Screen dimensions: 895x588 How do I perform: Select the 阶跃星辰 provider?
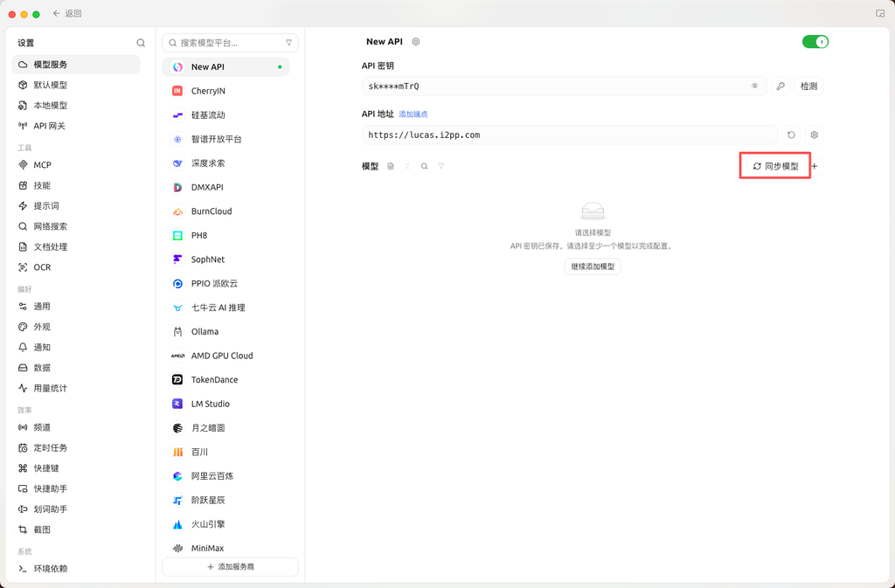click(x=225, y=500)
